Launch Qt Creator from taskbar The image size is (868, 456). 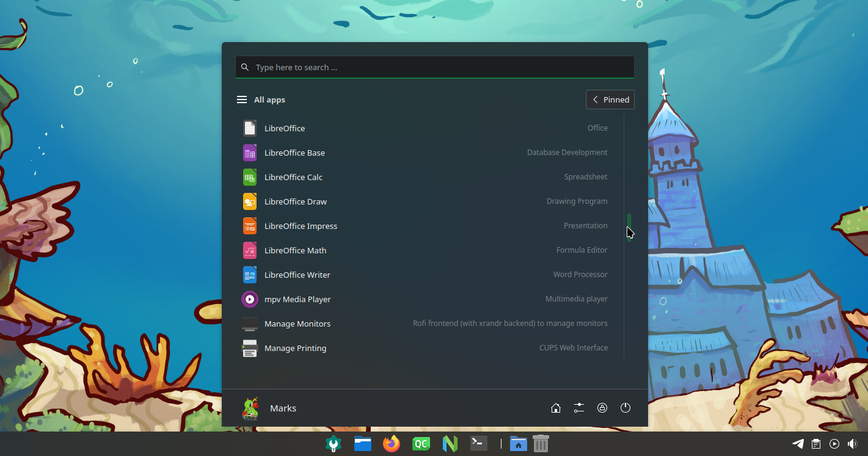pos(421,444)
